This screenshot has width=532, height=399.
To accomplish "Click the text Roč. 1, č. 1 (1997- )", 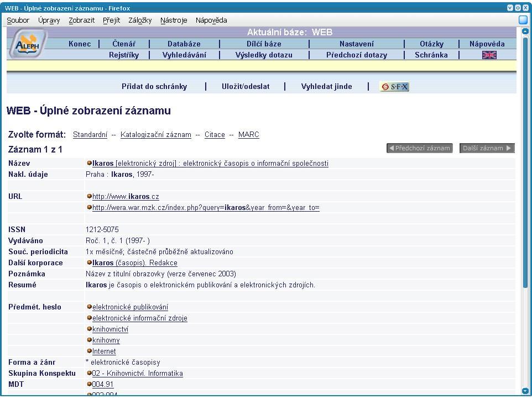I will [118, 241].
